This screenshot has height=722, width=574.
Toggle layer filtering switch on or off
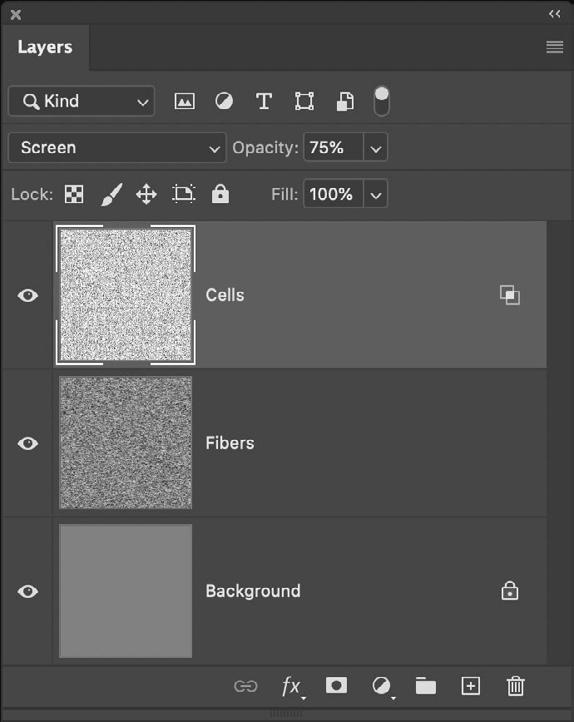(x=382, y=101)
